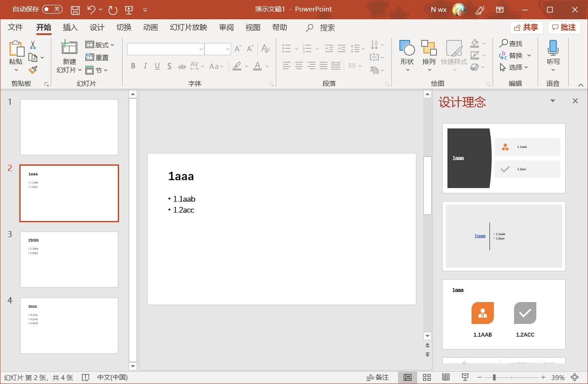Viewport: 588px width, 384px height.
Task: Adjust the zoom slider handle
Action: click(x=494, y=377)
